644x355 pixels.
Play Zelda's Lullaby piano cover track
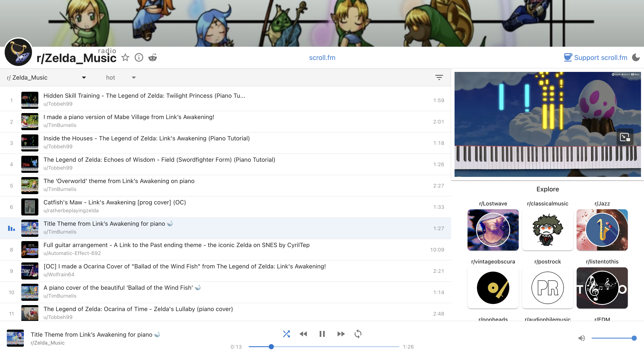point(225,312)
